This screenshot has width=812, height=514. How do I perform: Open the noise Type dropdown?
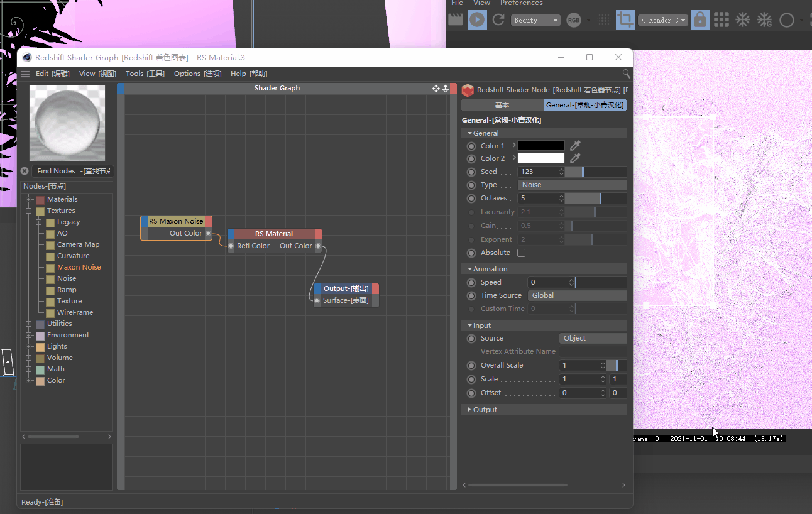click(573, 185)
